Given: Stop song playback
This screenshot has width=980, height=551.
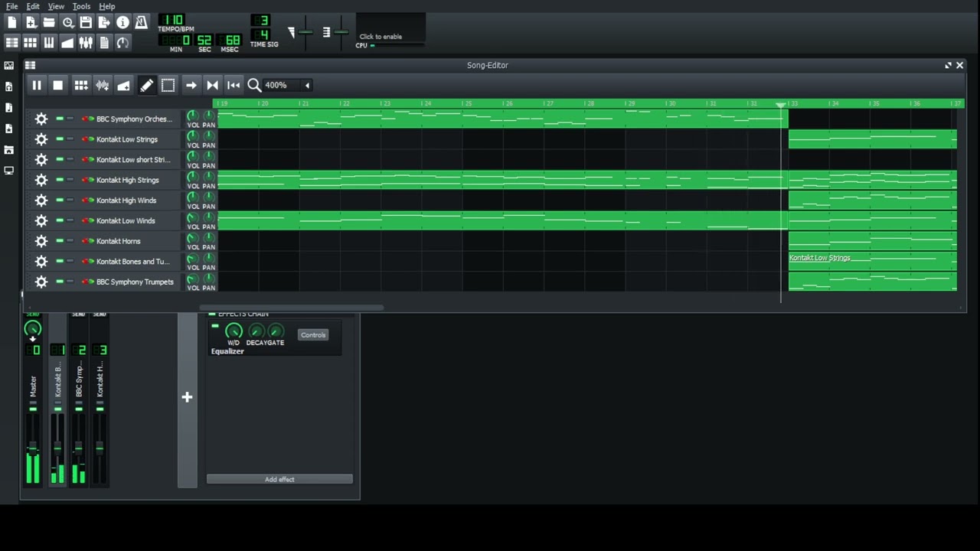Looking at the screenshot, I should [x=57, y=85].
